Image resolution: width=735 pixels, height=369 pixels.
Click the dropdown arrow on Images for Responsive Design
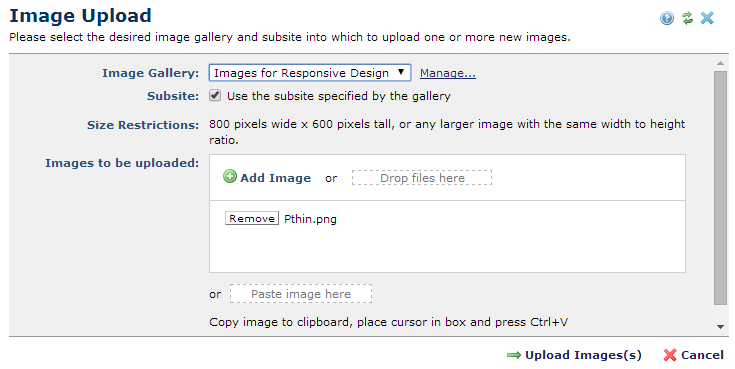pyautogui.click(x=401, y=72)
